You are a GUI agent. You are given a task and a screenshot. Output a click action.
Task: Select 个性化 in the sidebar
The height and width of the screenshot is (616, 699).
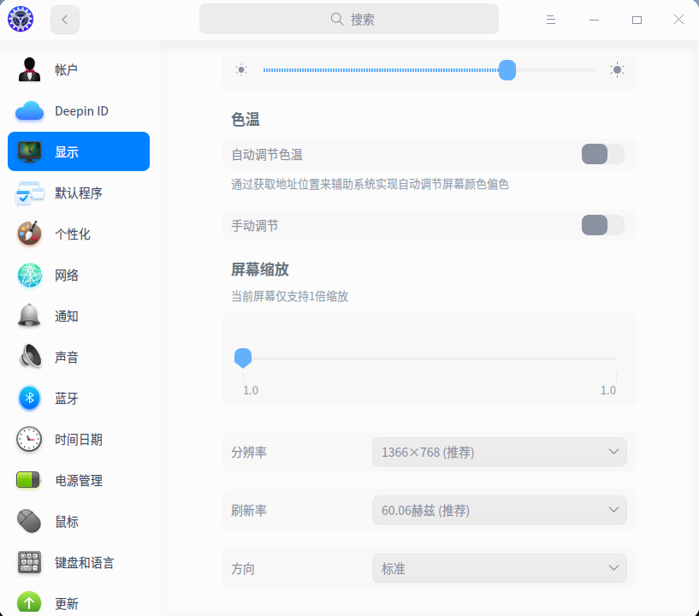(79, 234)
